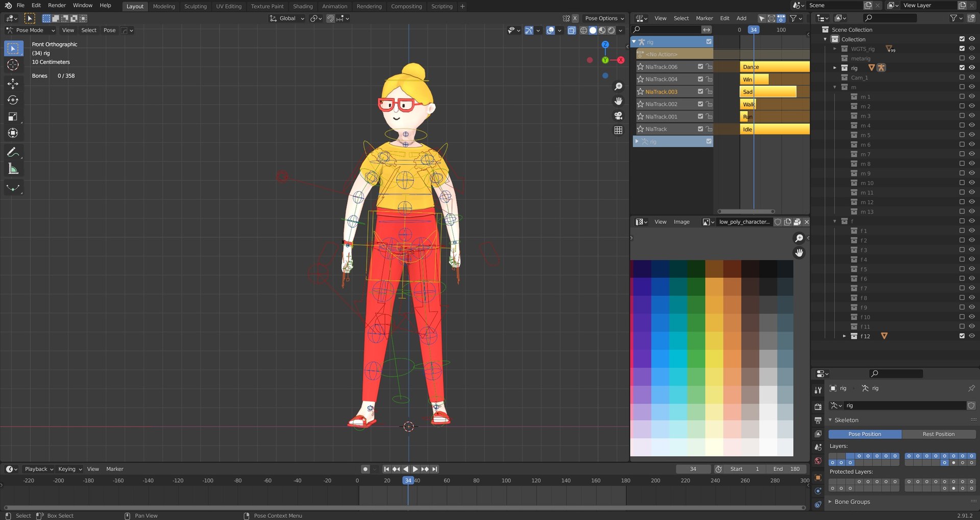Screen dimensions: 980x520
Task: Toggle auto keying record button
Action: (x=365, y=469)
